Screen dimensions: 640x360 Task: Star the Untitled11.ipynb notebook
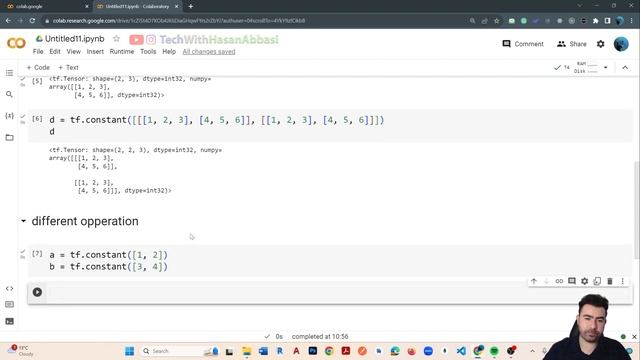click(x=116, y=39)
